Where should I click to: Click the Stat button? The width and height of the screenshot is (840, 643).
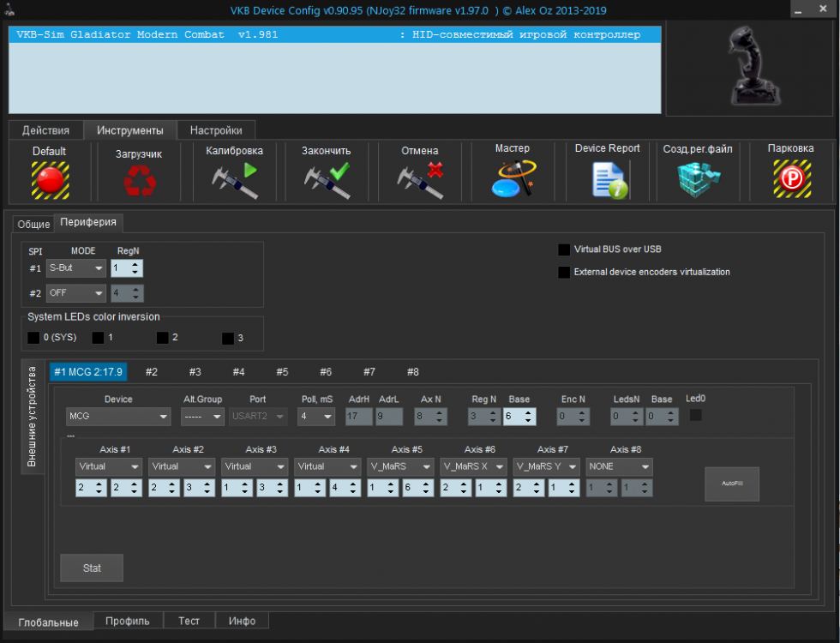click(92, 568)
